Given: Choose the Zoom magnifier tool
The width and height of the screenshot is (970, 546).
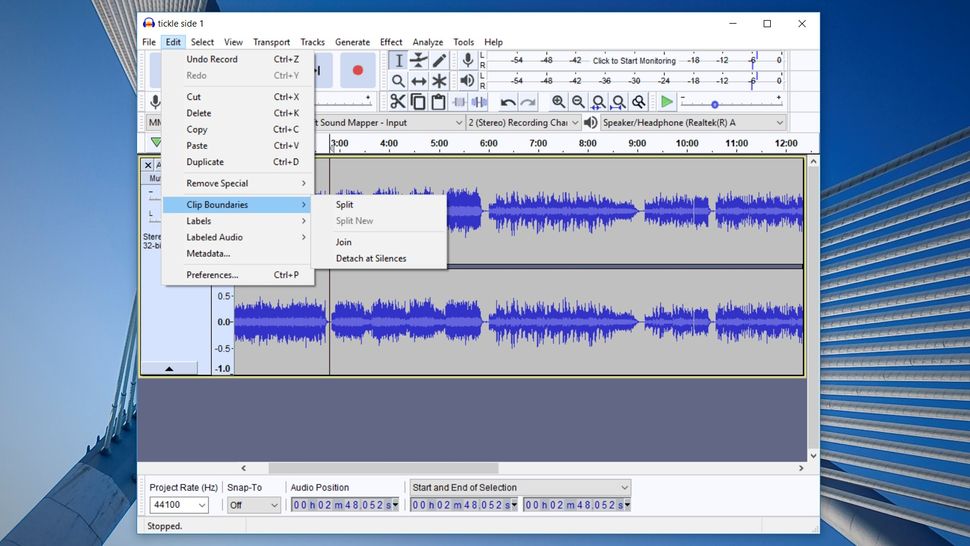Looking at the screenshot, I should coord(398,81).
